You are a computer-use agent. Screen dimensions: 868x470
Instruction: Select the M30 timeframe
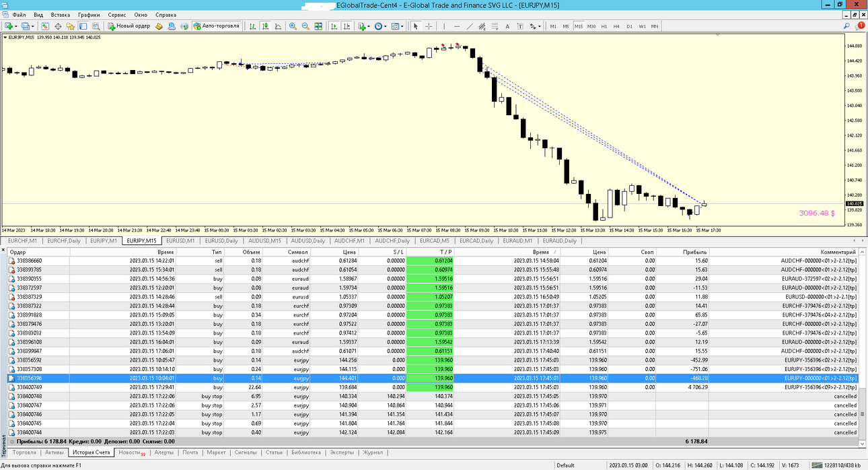tap(591, 26)
